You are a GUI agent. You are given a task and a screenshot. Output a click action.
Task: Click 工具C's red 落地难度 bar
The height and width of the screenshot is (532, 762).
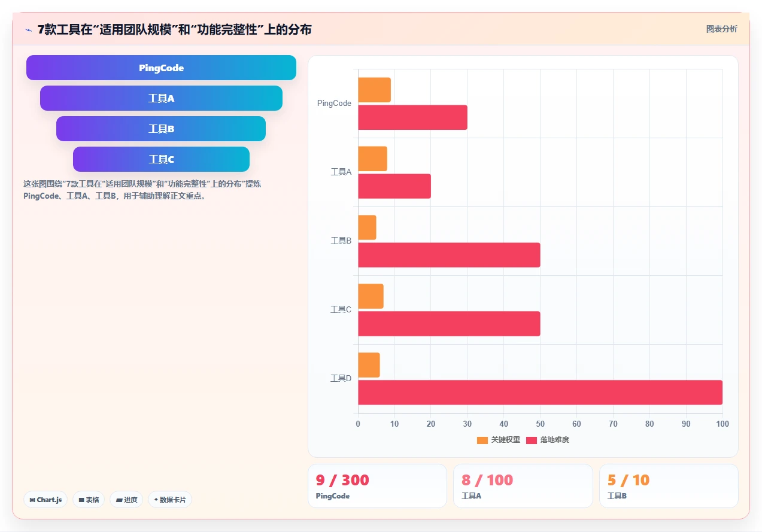pos(449,324)
